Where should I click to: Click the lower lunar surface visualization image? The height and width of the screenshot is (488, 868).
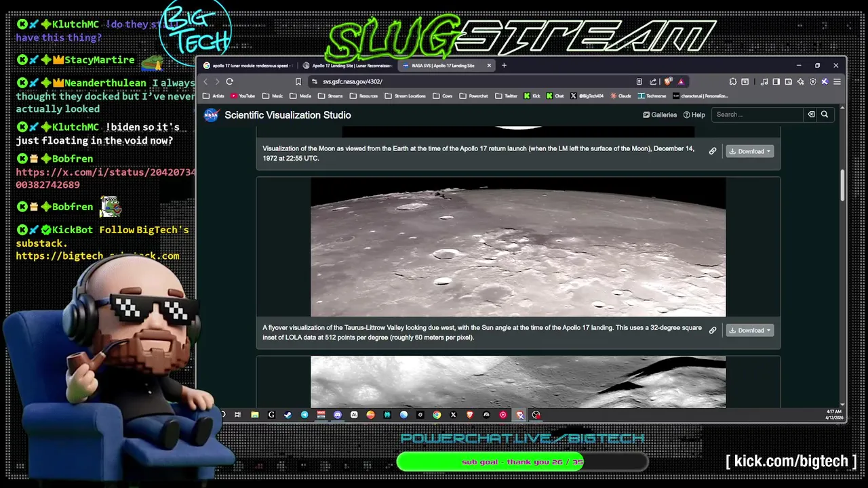[518, 382]
